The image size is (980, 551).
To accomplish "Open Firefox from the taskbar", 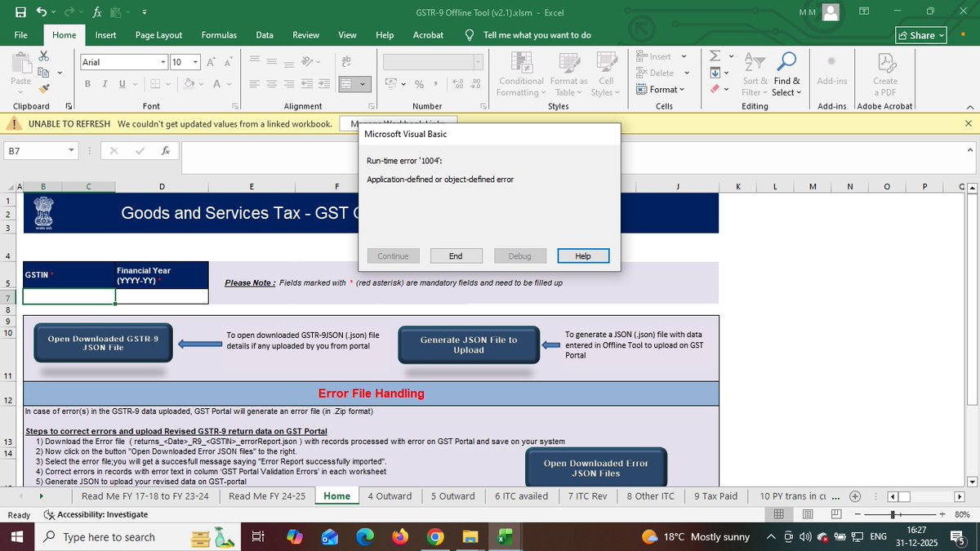I will [x=399, y=536].
